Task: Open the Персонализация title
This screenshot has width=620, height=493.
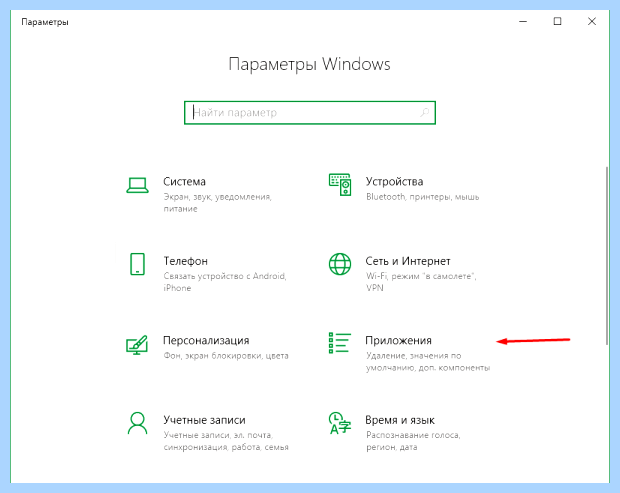Action: 206,340
